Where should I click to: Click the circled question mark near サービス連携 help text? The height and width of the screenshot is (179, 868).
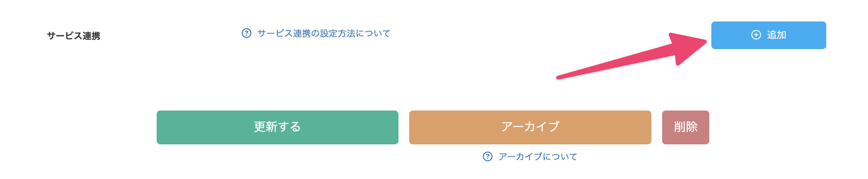[x=246, y=33]
